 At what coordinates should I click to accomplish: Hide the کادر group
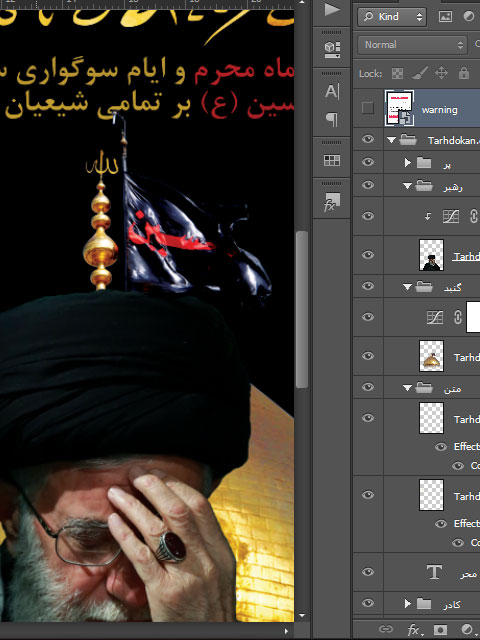368,603
